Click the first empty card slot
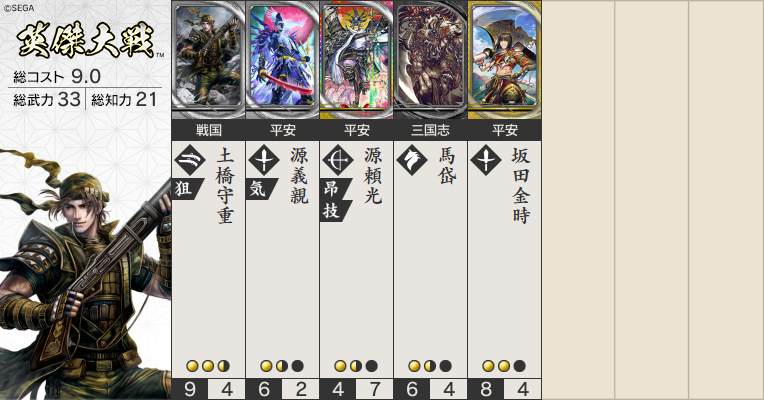Viewport: 764px width, 400px height. 578,200
